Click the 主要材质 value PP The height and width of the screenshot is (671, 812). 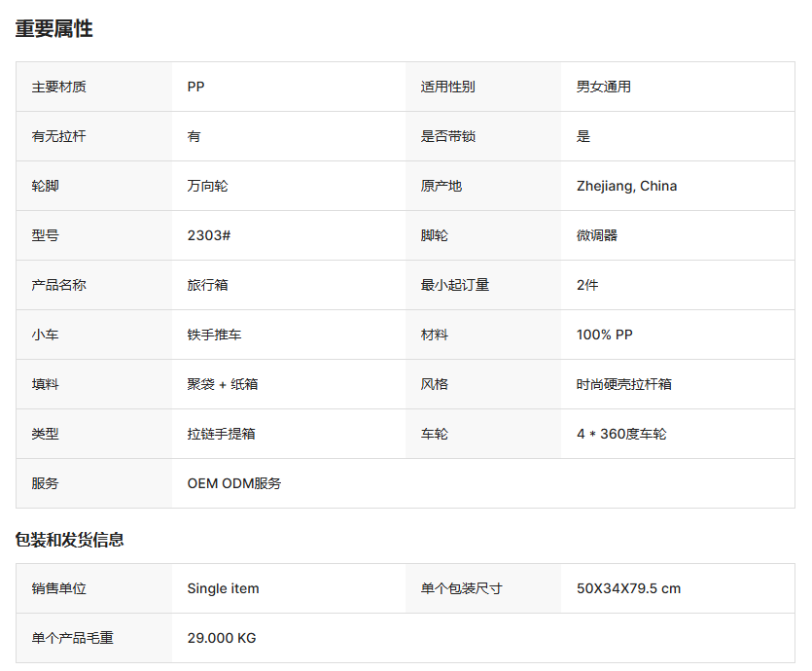[196, 87]
